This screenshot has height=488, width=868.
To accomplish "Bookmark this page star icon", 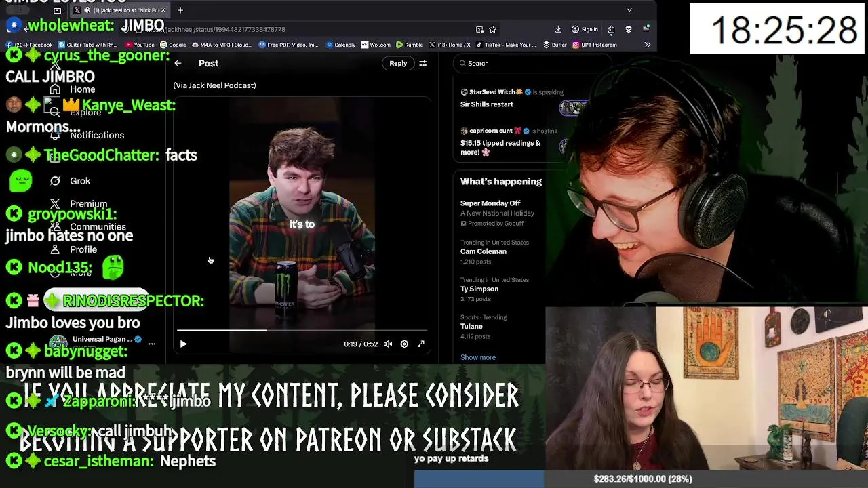I will (493, 29).
